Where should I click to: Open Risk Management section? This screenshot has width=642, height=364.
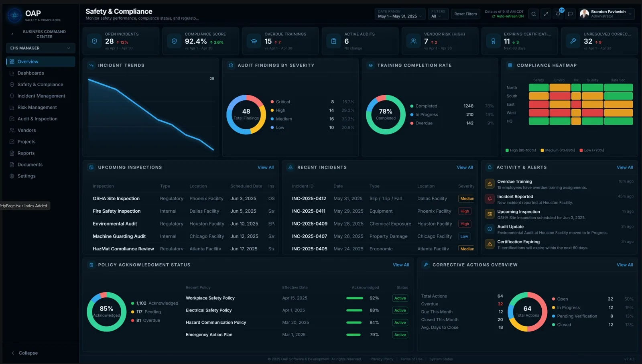pyautogui.click(x=41, y=108)
